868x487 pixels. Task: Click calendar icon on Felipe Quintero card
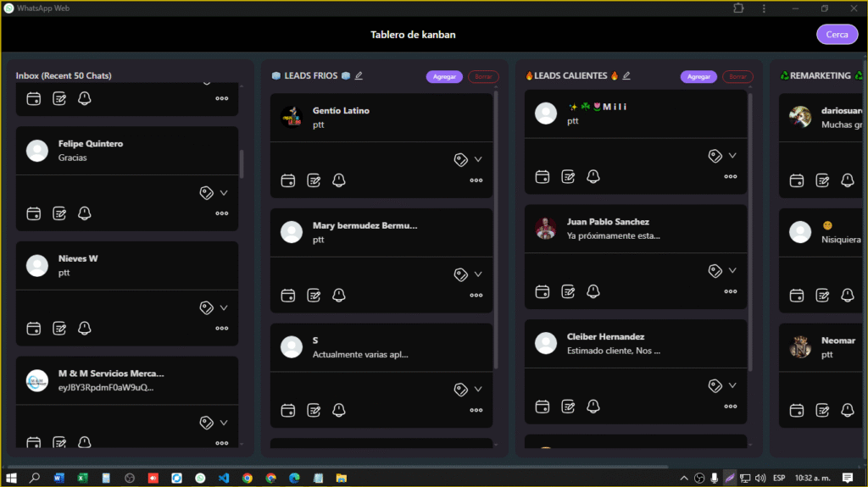pos(34,213)
